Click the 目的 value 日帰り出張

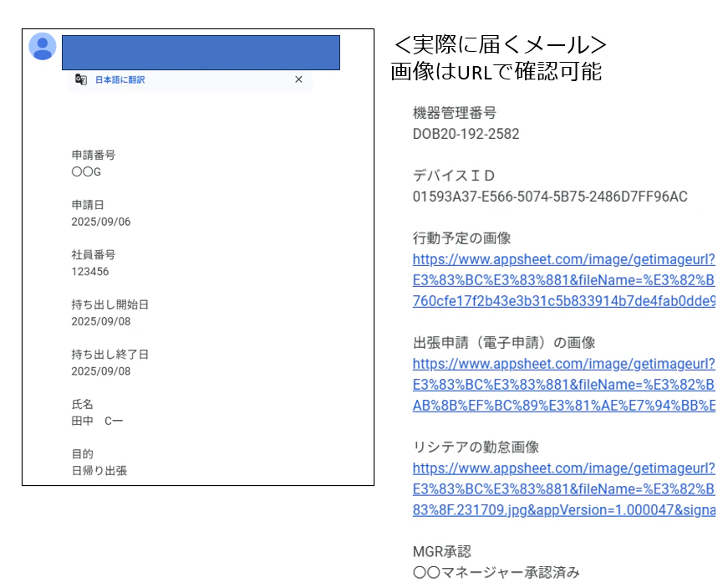99,471
